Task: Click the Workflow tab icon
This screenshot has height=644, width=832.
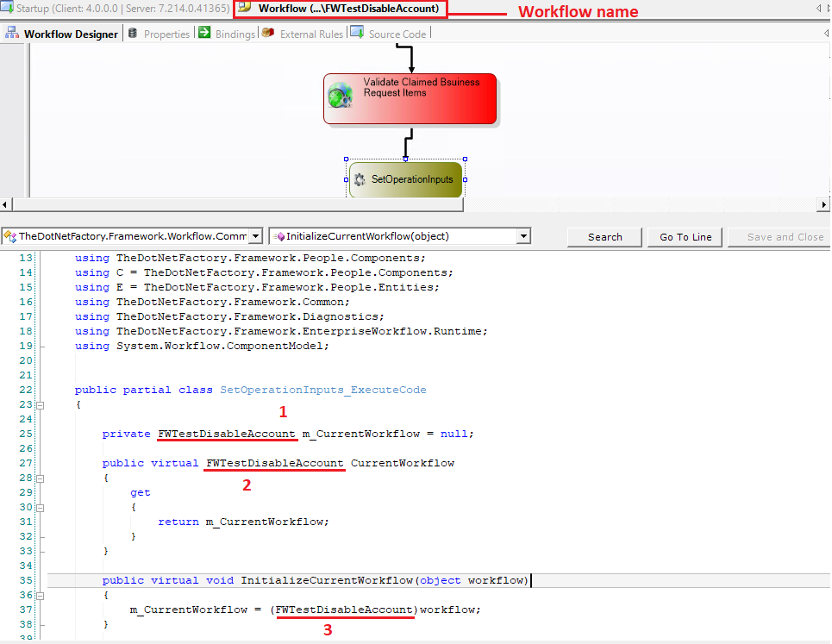Action: [x=244, y=8]
